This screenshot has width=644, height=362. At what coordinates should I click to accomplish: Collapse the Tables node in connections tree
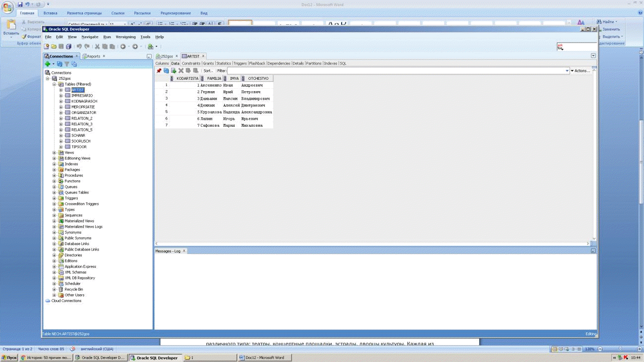pyautogui.click(x=54, y=85)
